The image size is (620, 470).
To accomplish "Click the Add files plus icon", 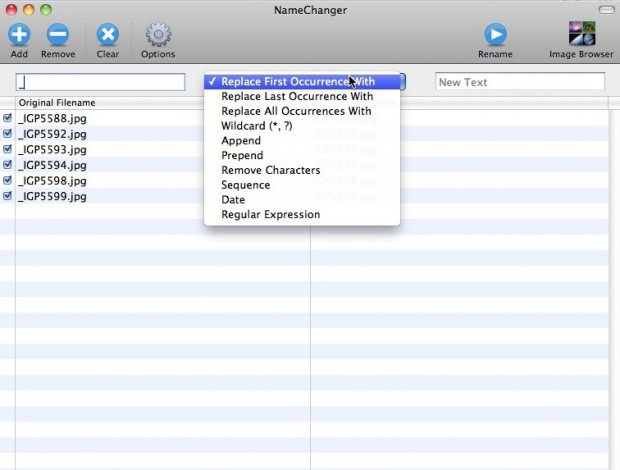I will tap(19, 35).
